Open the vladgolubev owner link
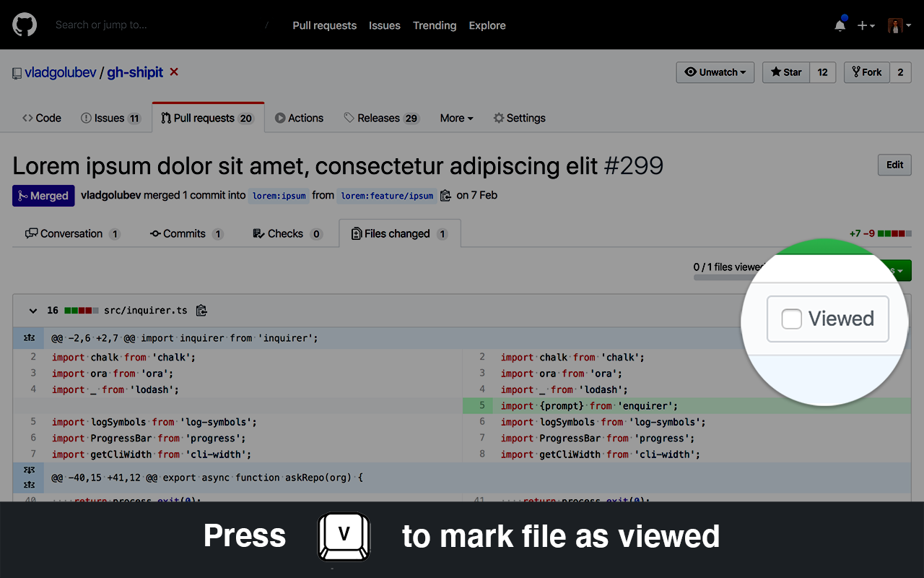Viewport: 924px width, 578px height. (61, 72)
